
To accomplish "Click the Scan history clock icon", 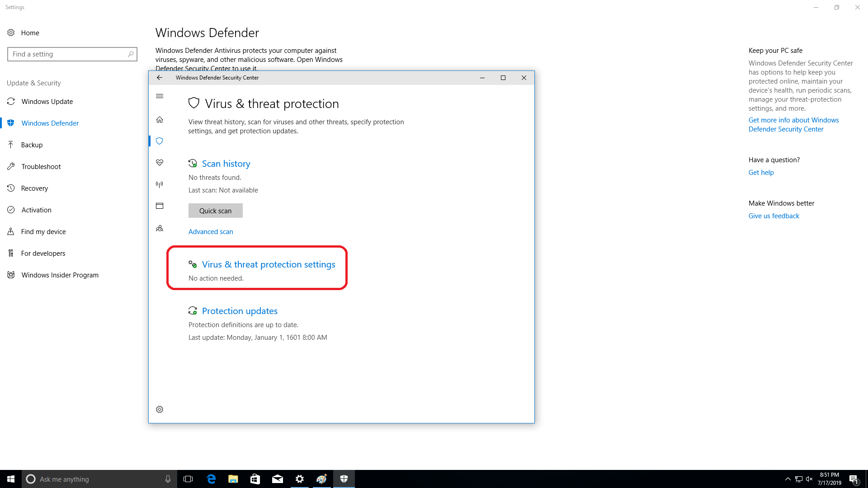I will tap(193, 164).
